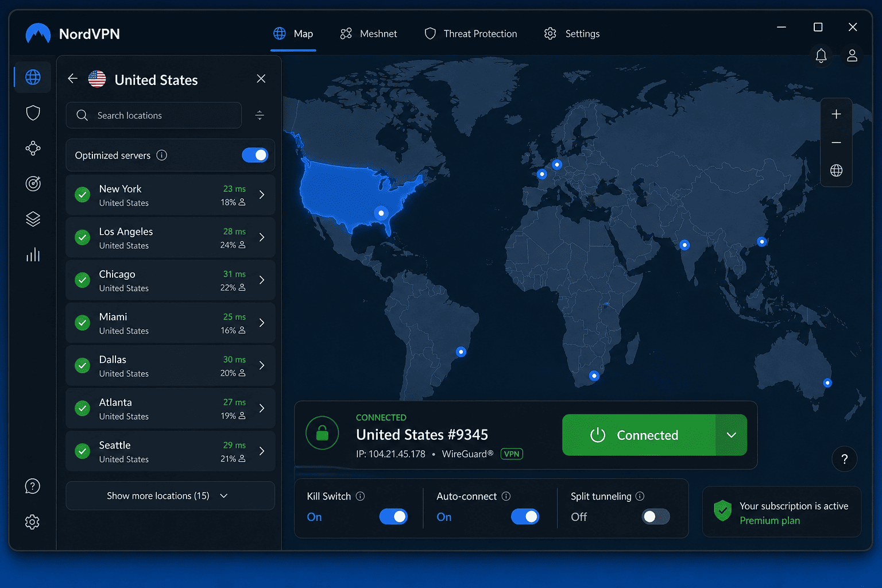Expand Show more locations (15)
This screenshot has height=588, width=882.
coord(170,496)
